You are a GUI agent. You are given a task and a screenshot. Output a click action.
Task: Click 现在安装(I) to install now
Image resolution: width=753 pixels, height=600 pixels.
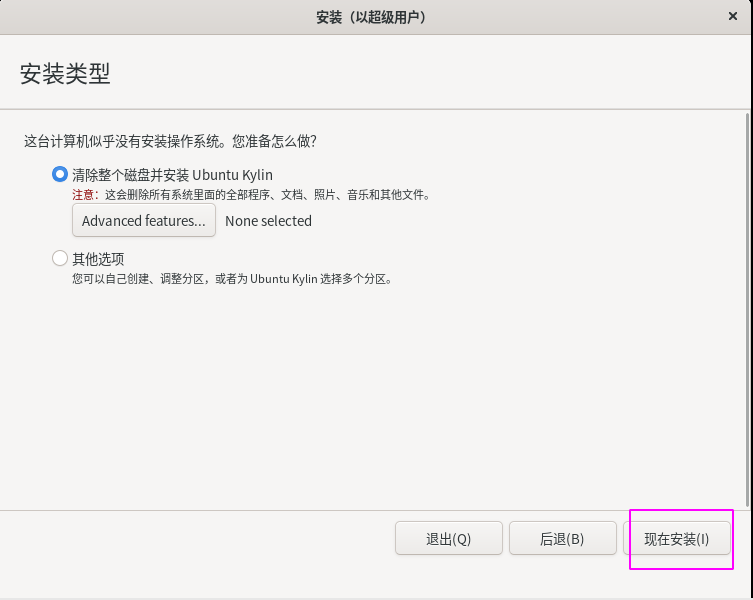[x=677, y=539]
